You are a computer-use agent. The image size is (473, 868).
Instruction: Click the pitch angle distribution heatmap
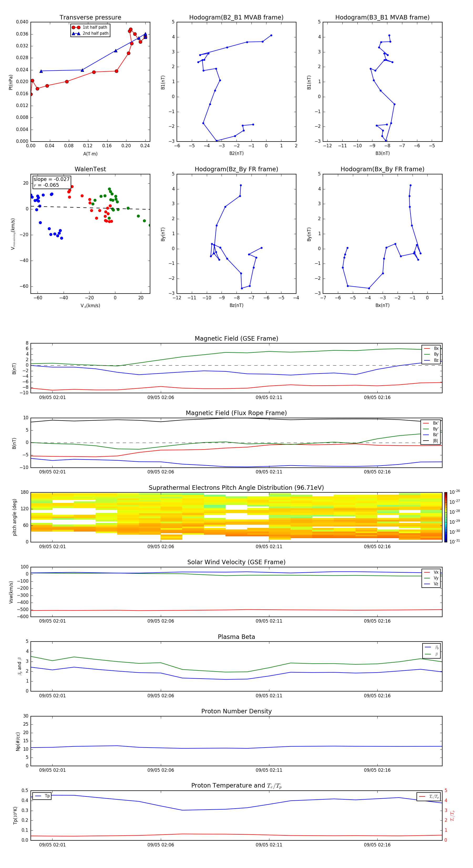tap(236, 517)
